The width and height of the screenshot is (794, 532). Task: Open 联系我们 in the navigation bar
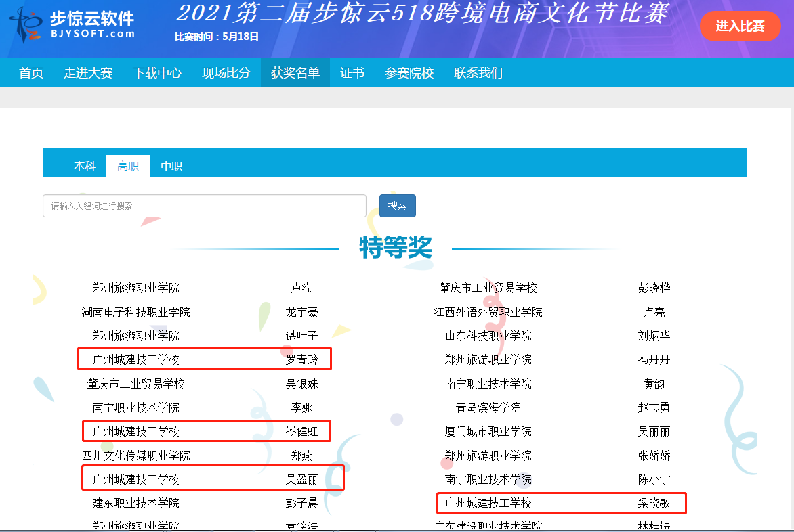tap(478, 73)
